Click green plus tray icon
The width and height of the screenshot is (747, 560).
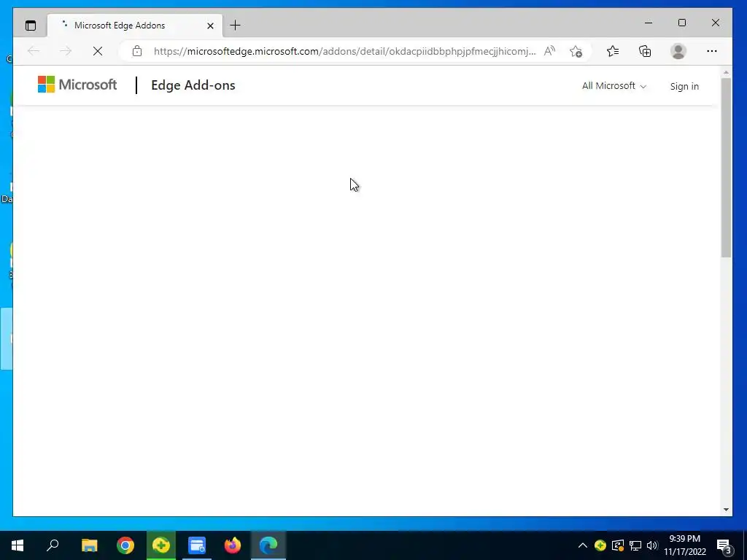click(600, 545)
